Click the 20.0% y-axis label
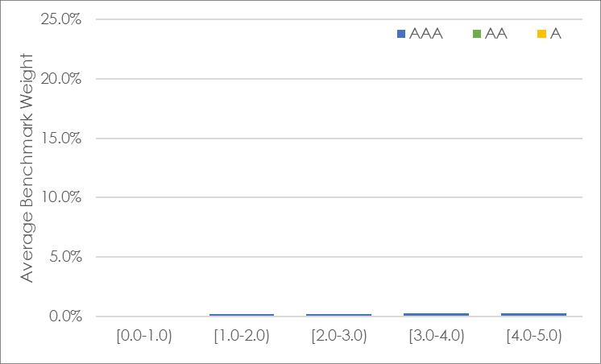Viewport: 601px width, 364px height. point(60,79)
